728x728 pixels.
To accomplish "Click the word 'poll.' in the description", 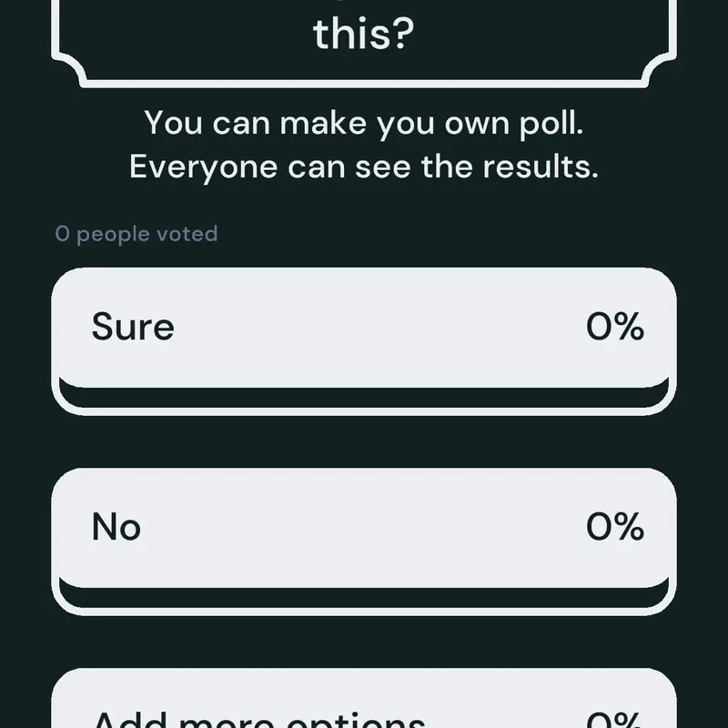I will [x=551, y=124].
